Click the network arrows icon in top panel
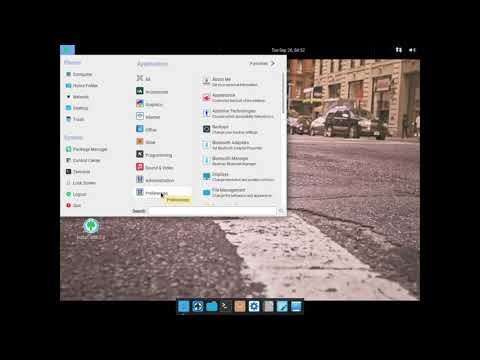 pos(398,50)
